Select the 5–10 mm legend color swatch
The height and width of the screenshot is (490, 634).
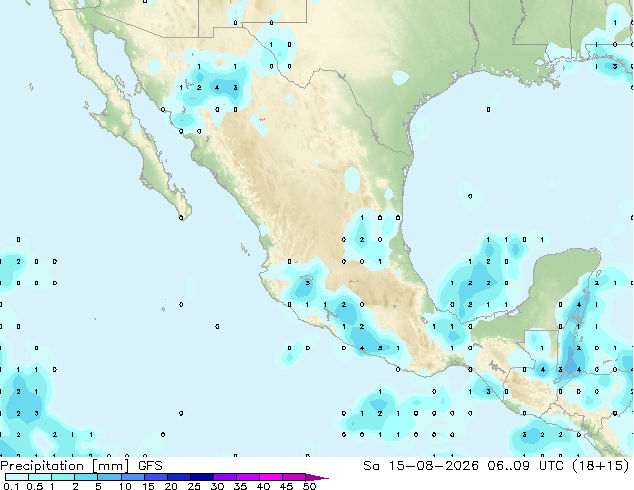[109, 477]
